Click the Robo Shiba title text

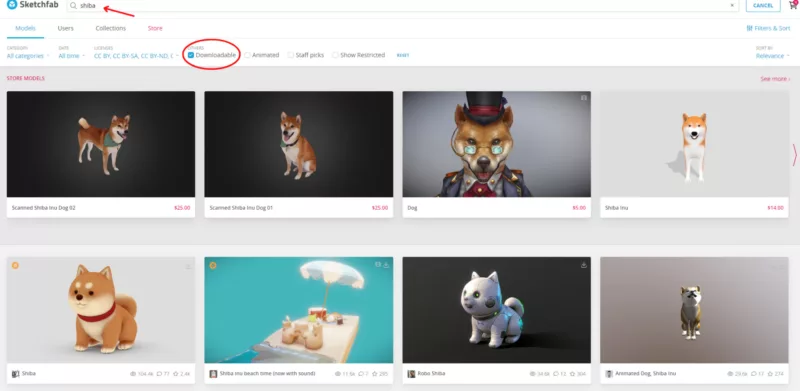point(431,374)
